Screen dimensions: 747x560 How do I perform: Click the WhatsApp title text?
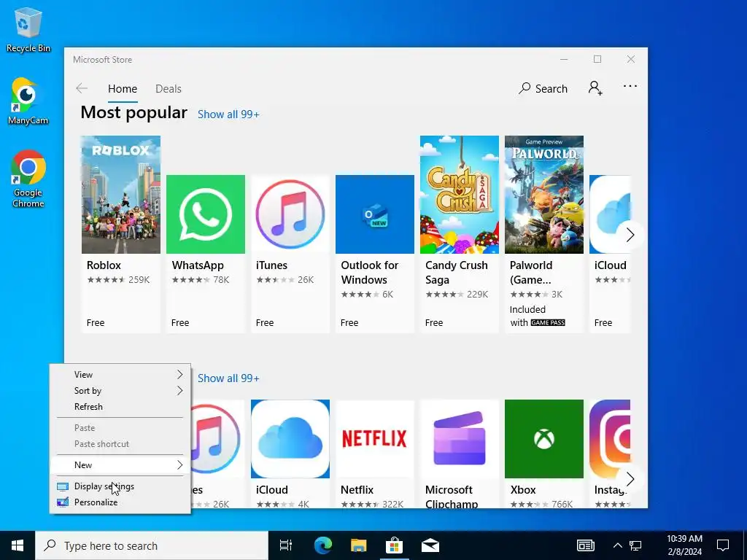198,265
